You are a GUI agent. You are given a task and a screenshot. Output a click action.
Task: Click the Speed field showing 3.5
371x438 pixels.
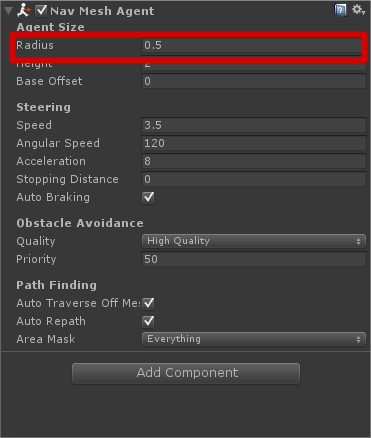point(254,125)
